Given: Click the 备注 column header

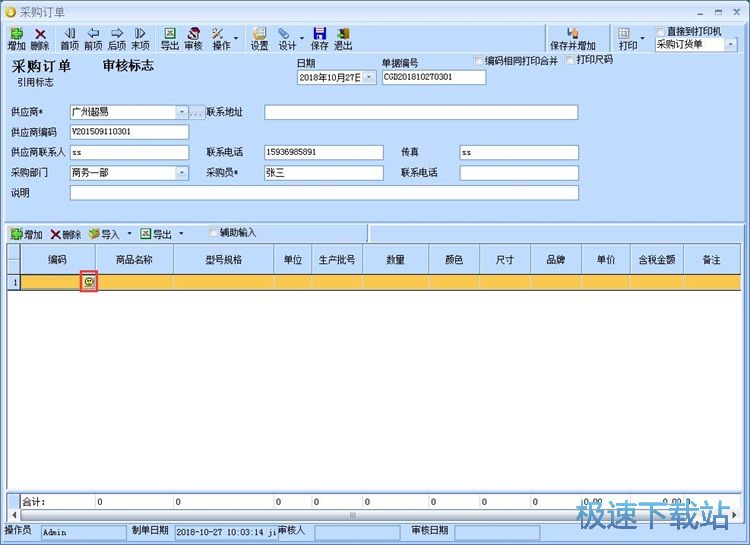Looking at the screenshot, I should (712, 259).
